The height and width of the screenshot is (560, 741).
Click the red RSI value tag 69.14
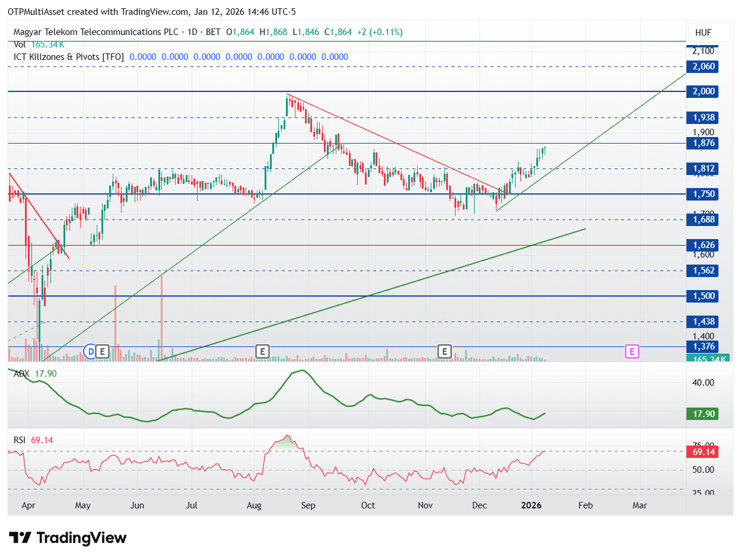point(702,452)
